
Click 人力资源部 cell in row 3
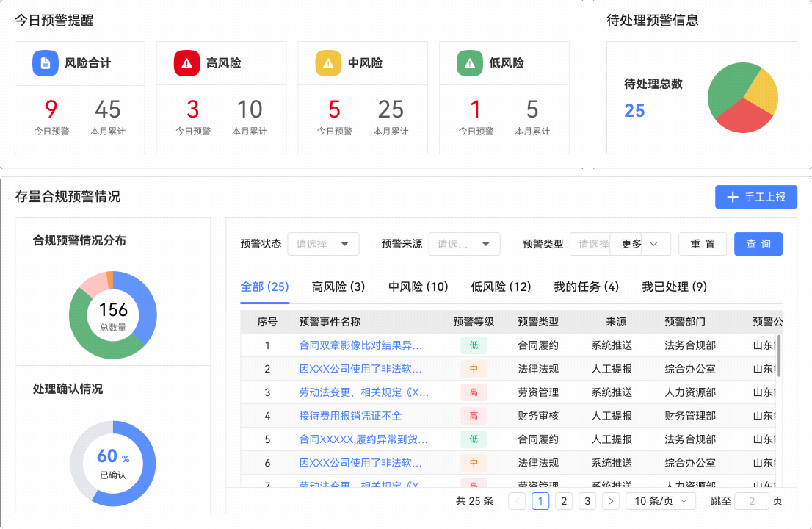pyautogui.click(x=690, y=392)
